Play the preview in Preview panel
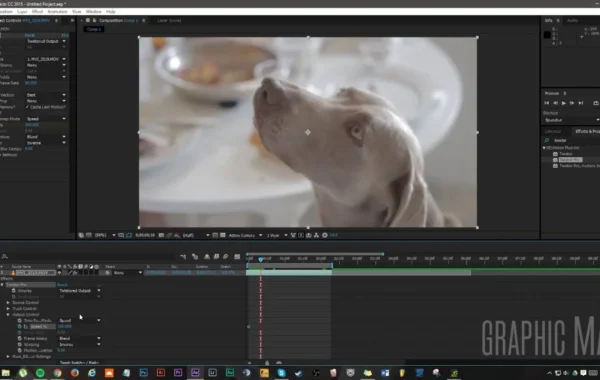Viewport: 600px width, 380px height. click(x=563, y=103)
